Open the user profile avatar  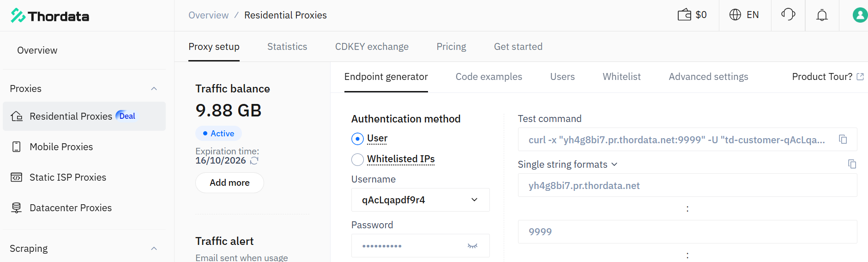[860, 15]
